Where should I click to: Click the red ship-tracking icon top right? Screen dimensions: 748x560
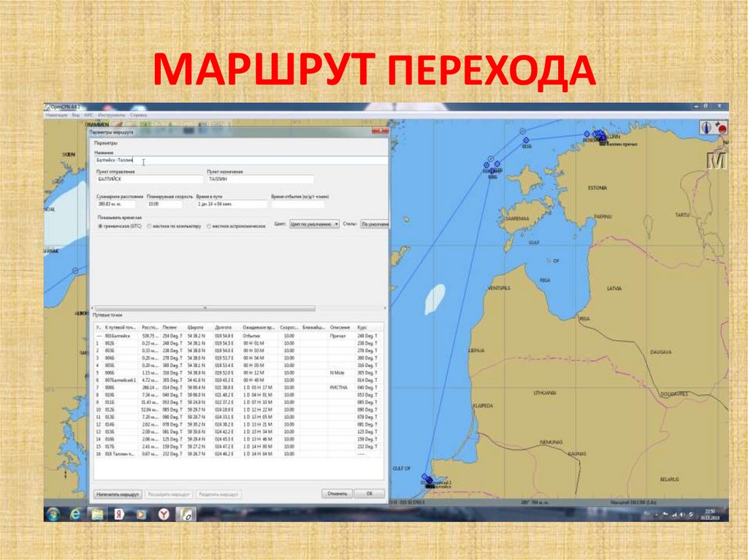721,127
